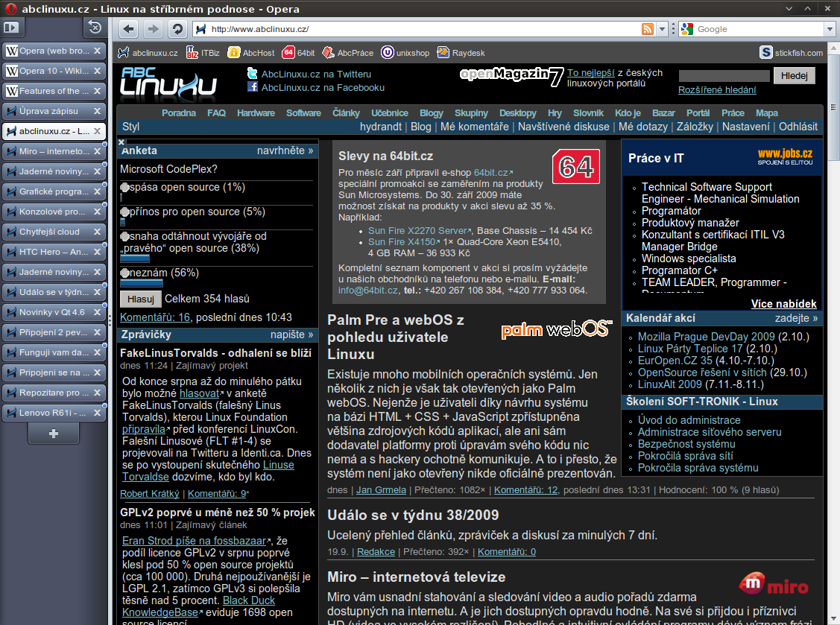Click the RSS feed icon in address bar
Viewport: 840px width, 625px height.
click(648, 29)
